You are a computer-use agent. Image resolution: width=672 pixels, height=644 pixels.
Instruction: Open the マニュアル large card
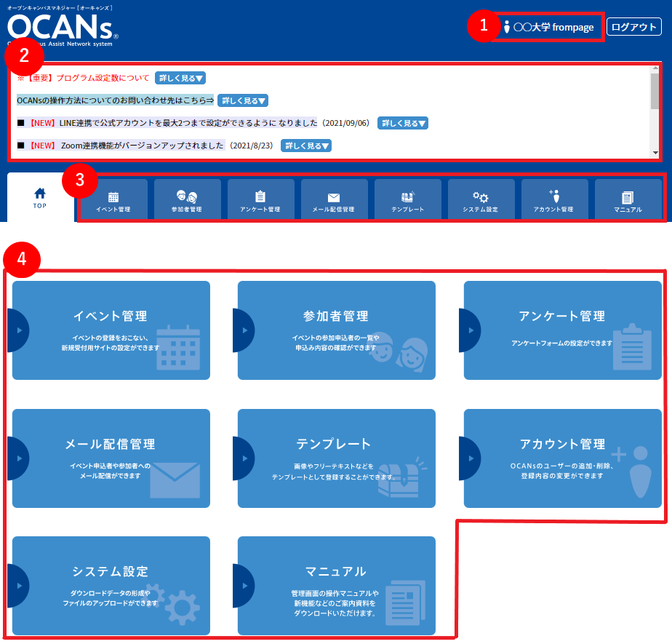pos(337,586)
